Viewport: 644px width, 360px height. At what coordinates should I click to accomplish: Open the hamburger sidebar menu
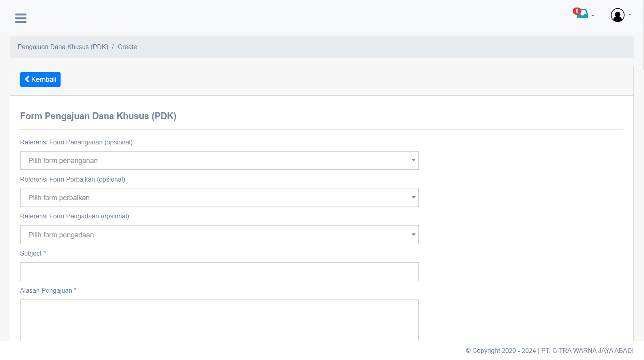point(21,18)
